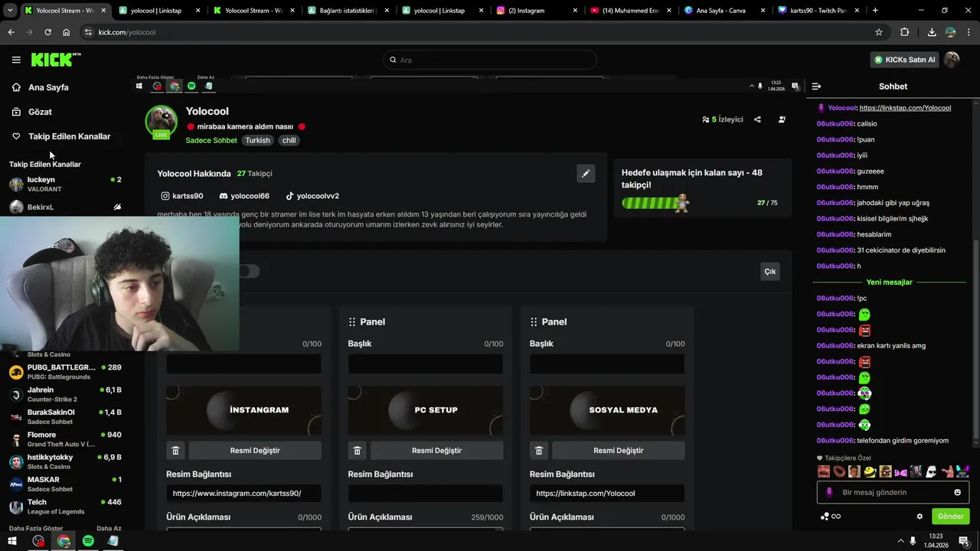Screen dimensions: 980x551
Task: Select the INSTAGRAM panel image
Action: [x=243, y=410]
